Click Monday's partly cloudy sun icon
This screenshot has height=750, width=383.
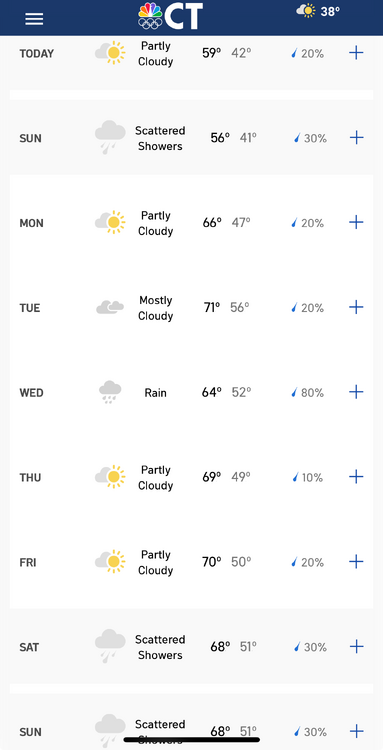tap(110, 222)
